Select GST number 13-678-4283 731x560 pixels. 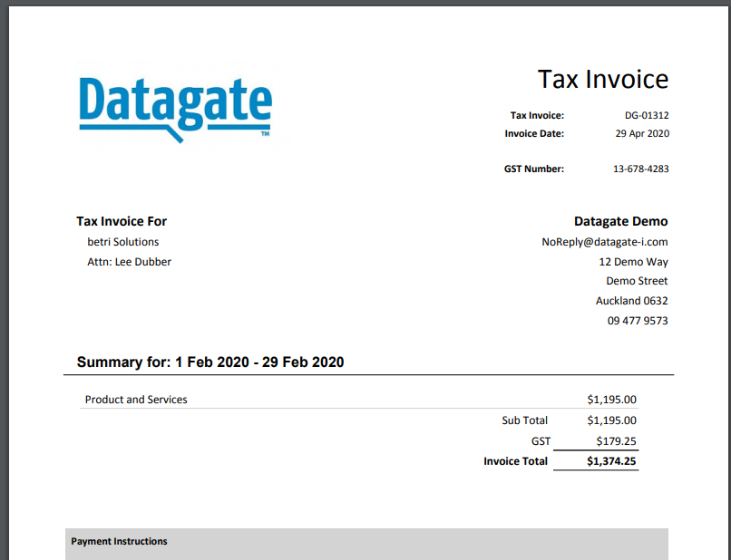click(x=640, y=169)
